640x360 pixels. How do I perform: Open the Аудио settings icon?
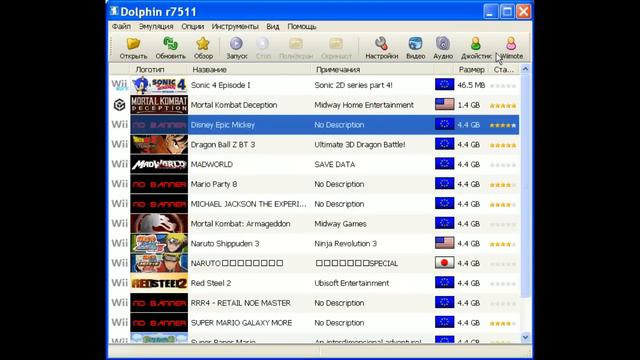(443, 43)
